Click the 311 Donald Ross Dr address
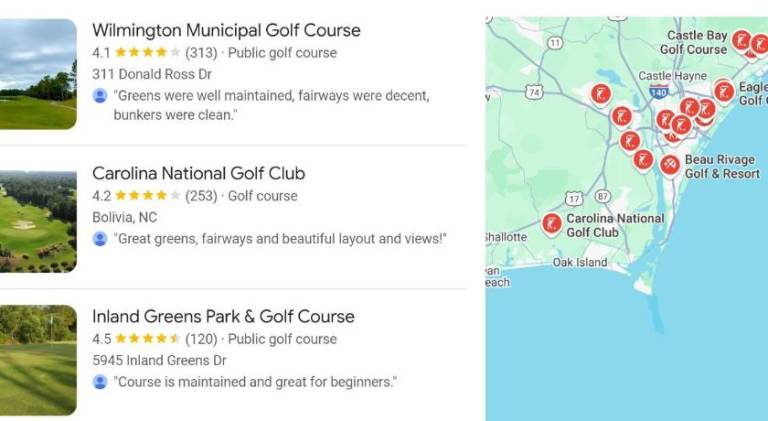 tap(152, 74)
